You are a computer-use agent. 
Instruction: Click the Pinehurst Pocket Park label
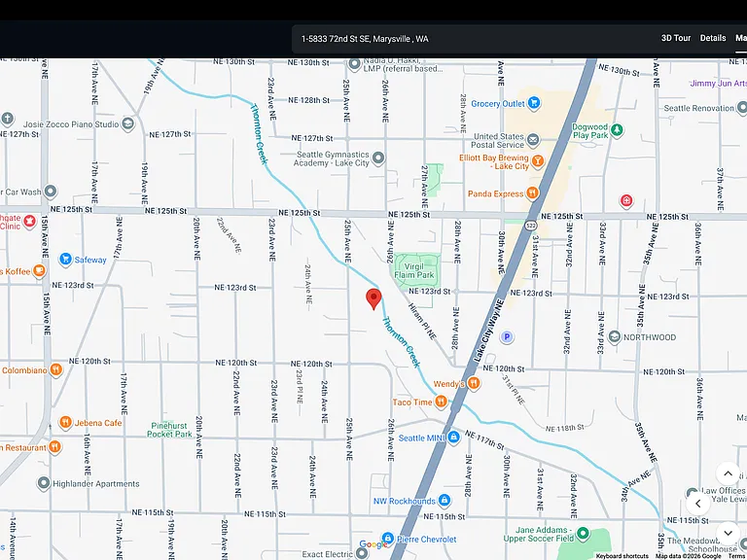pos(169,430)
